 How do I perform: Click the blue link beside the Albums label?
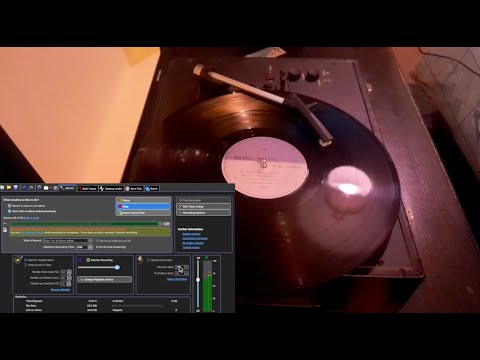click(31, 218)
